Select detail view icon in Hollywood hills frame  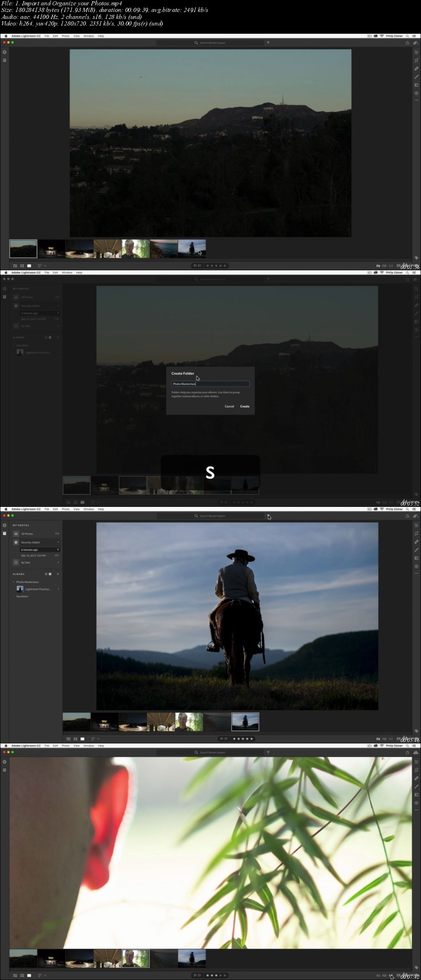coord(29,266)
